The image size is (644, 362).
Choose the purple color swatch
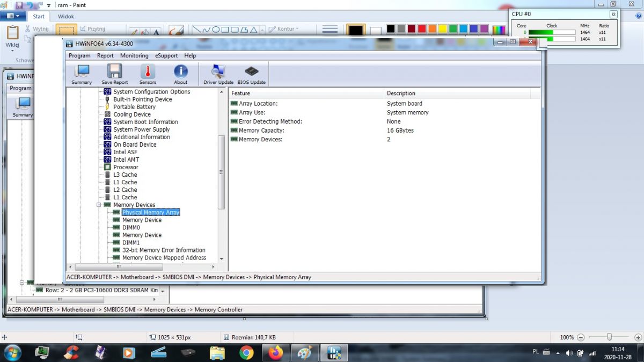tap(484, 28)
